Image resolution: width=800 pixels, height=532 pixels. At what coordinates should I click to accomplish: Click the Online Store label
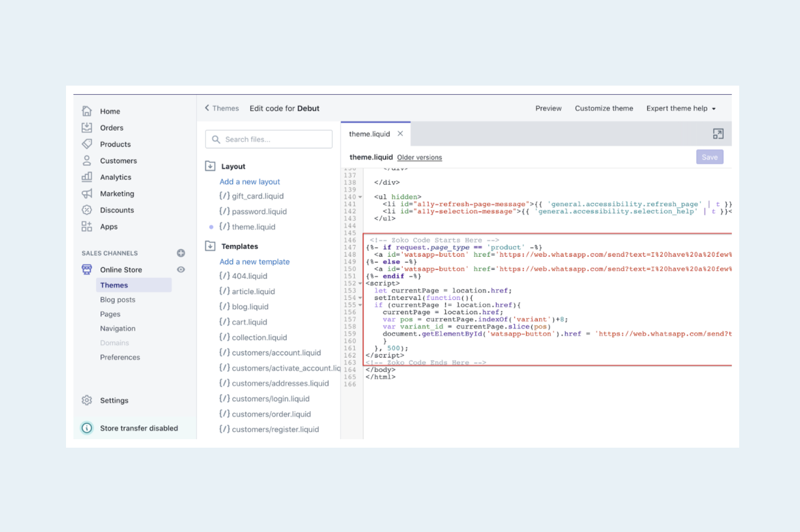coord(121,269)
